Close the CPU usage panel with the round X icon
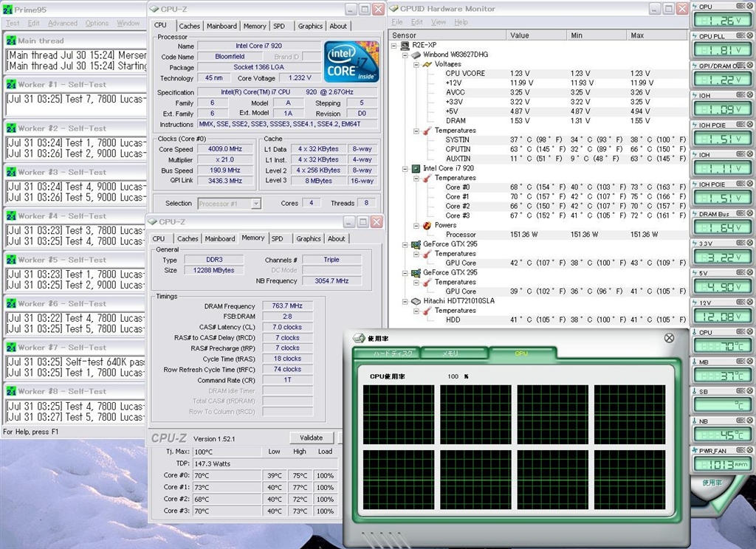This screenshot has width=756, height=549. tap(669, 338)
